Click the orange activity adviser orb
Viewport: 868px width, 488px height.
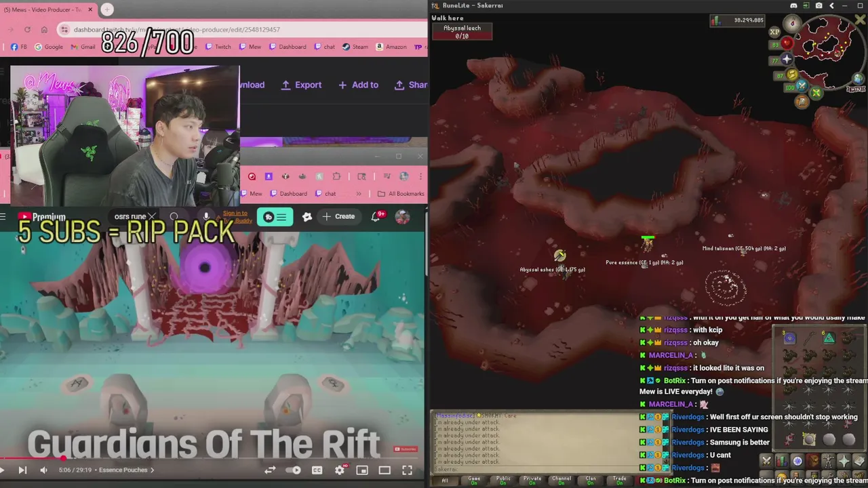coord(802,102)
